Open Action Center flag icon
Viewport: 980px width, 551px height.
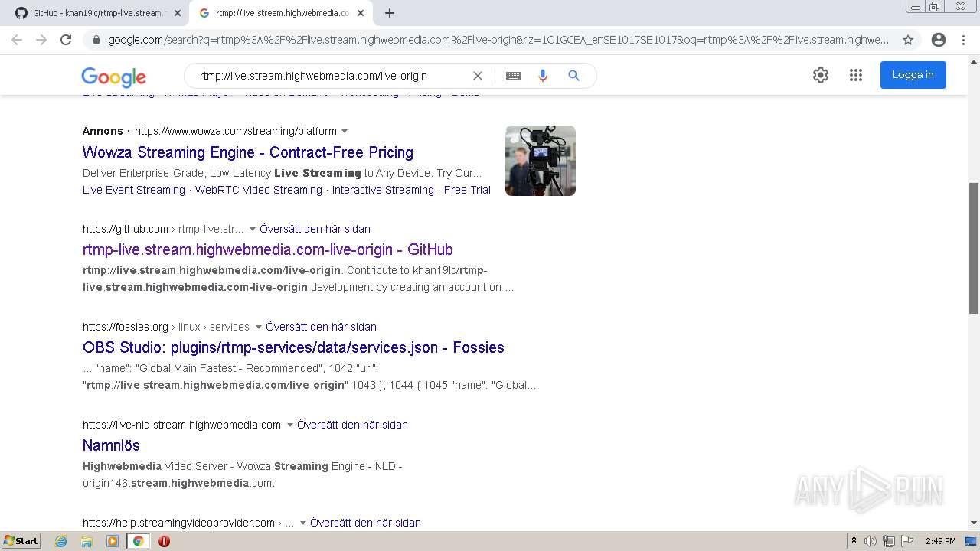coord(906,541)
